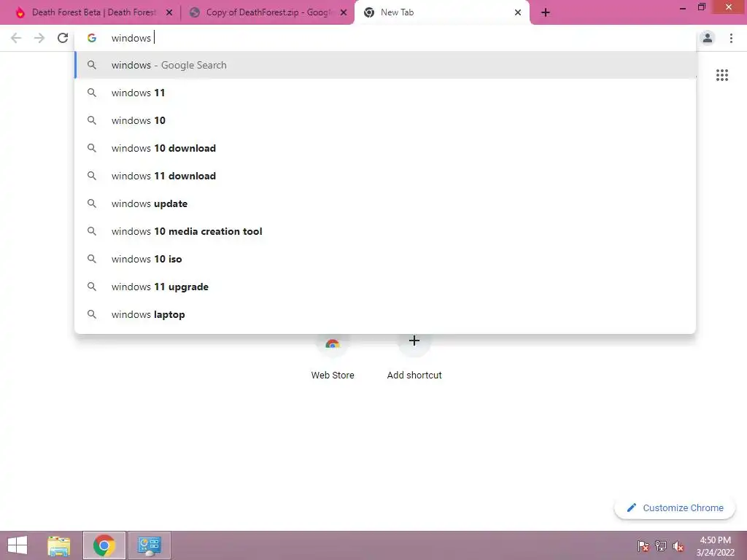Screen dimensions: 747x560
Task: Click the network tray icon
Action: click(661, 545)
